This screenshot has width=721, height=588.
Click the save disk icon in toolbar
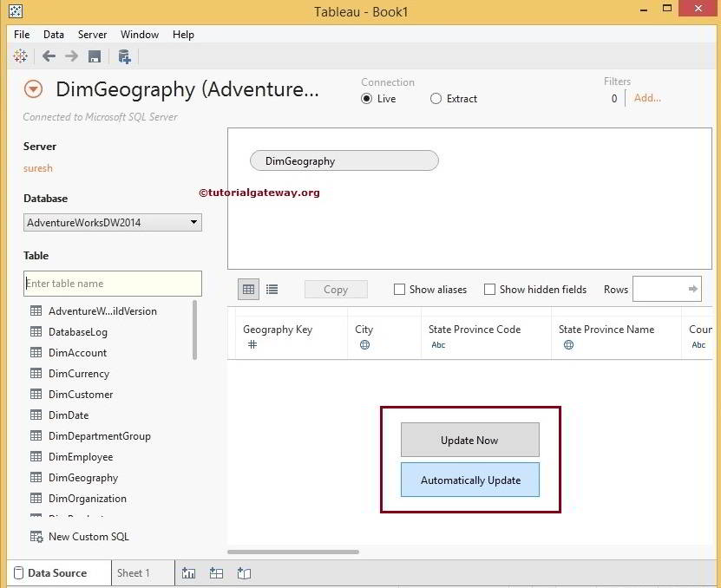95,56
